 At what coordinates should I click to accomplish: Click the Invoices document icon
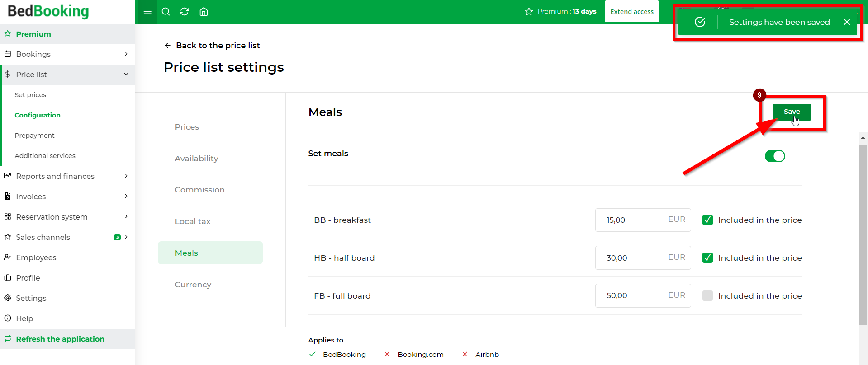[8, 196]
